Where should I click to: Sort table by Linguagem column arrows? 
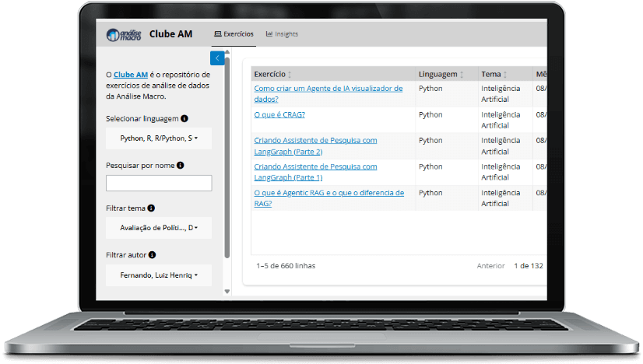pyautogui.click(x=462, y=75)
